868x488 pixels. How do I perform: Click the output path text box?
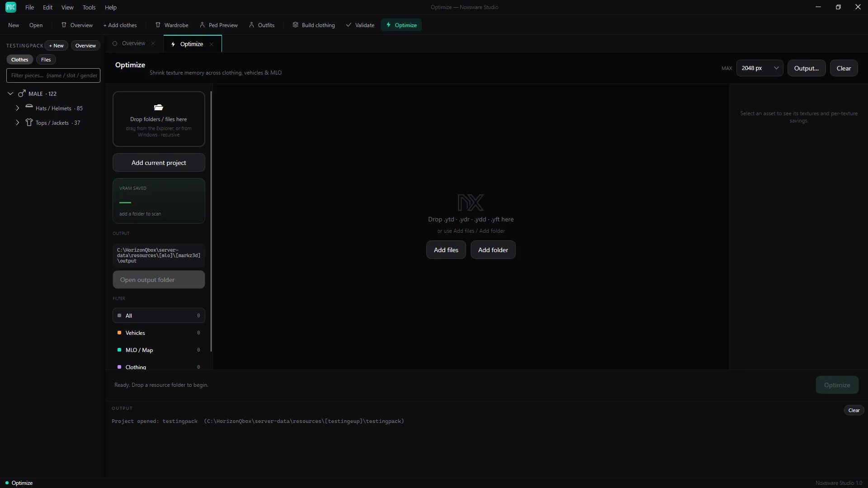pyautogui.click(x=159, y=255)
